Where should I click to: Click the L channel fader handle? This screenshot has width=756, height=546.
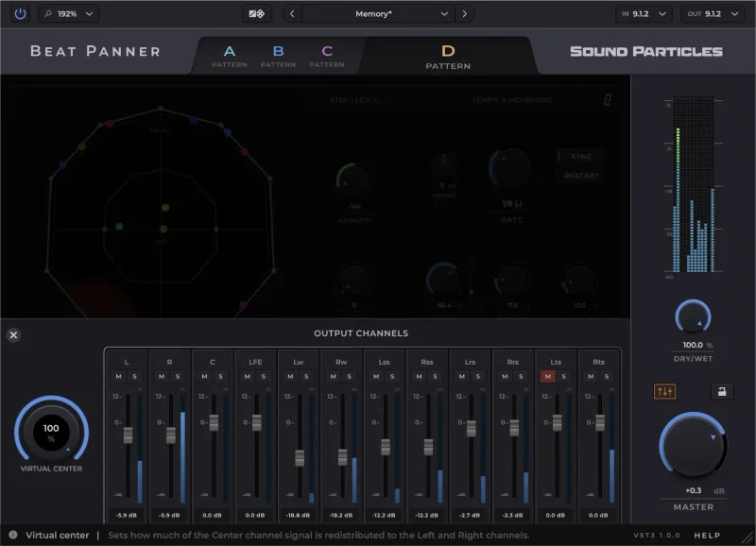(x=128, y=435)
